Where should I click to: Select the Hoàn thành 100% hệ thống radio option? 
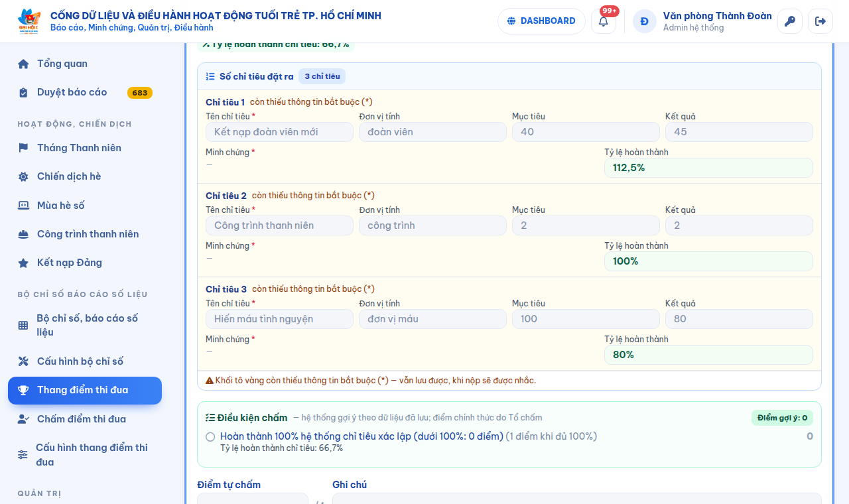[210, 437]
